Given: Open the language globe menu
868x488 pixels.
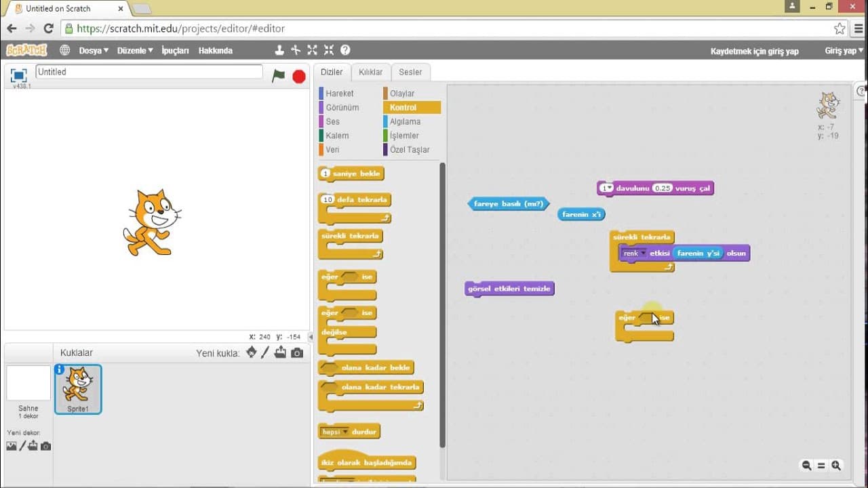Looking at the screenshot, I should coord(64,50).
